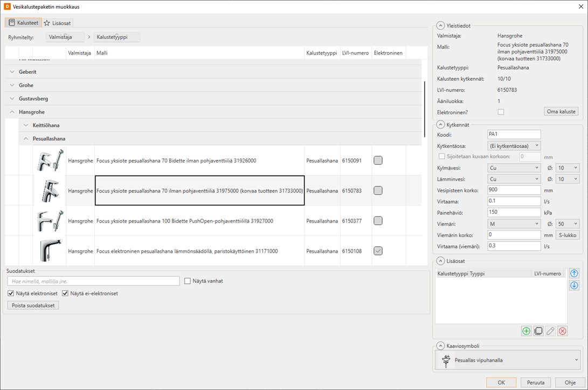Collapse the Pesuallashana subgroup
The height and width of the screenshot is (390, 588).
[x=26, y=138]
